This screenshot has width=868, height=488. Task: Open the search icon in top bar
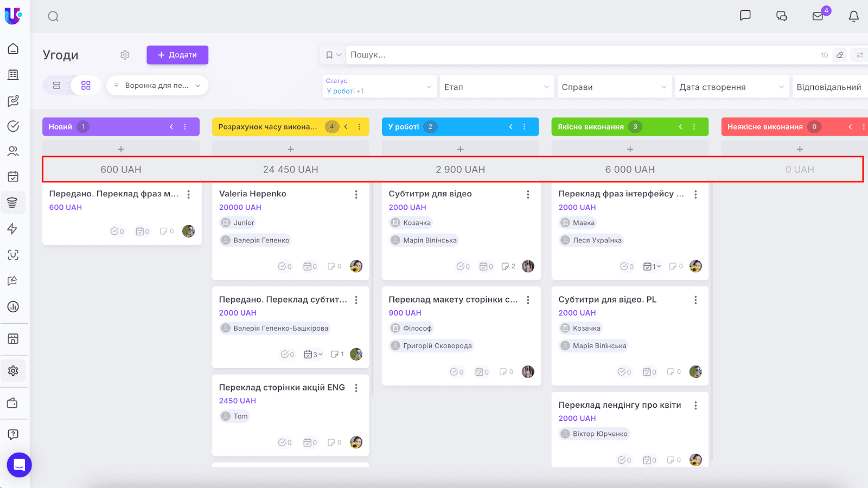pyautogui.click(x=53, y=16)
